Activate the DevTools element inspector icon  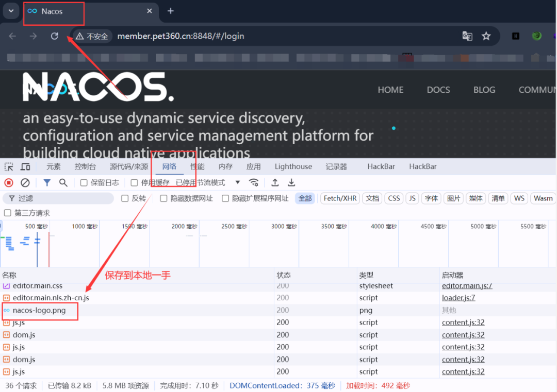tap(9, 167)
